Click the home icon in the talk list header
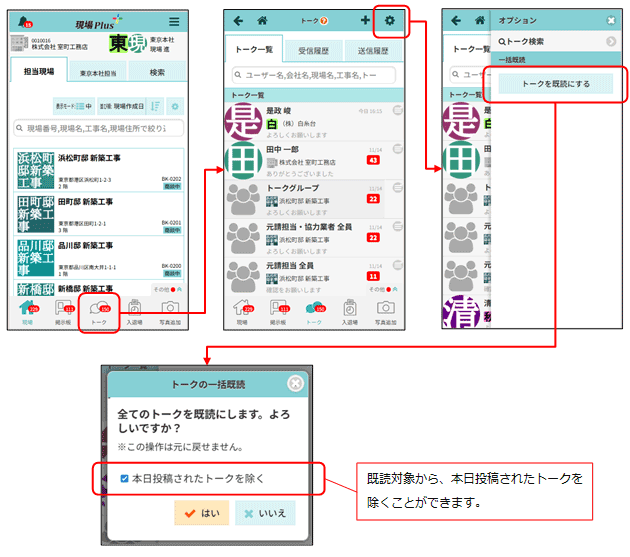630x557 pixels. coord(262,20)
